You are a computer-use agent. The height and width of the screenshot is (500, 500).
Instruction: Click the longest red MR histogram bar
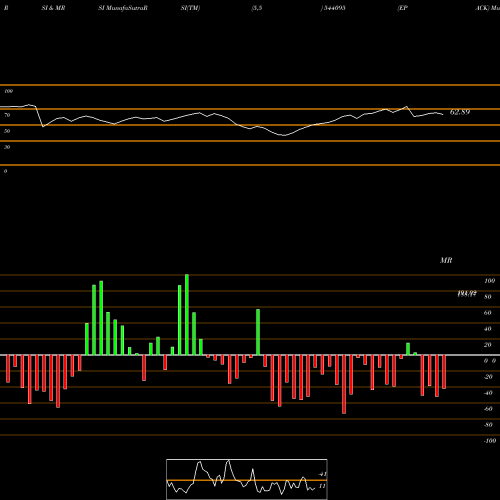344,384
